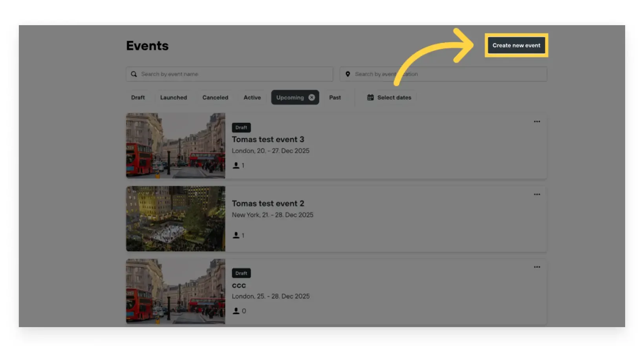Click the location pin icon in the search field
The height and width of the screenshot is (346, 644).
(x=348, y=74)
